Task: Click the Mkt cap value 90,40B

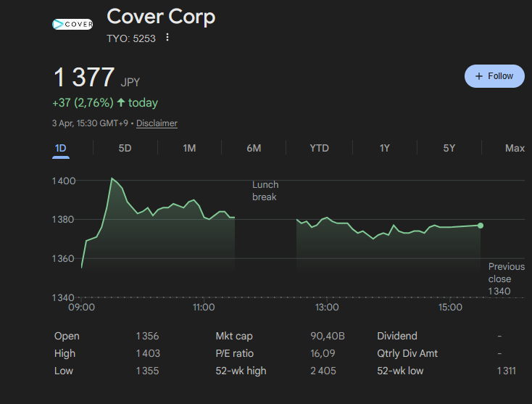Action: tap(328, 336)
